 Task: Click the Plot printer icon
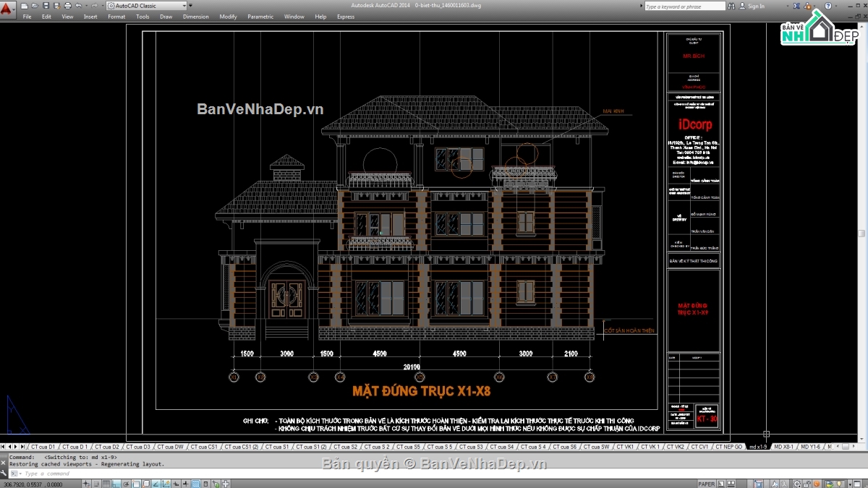(68, 6)
